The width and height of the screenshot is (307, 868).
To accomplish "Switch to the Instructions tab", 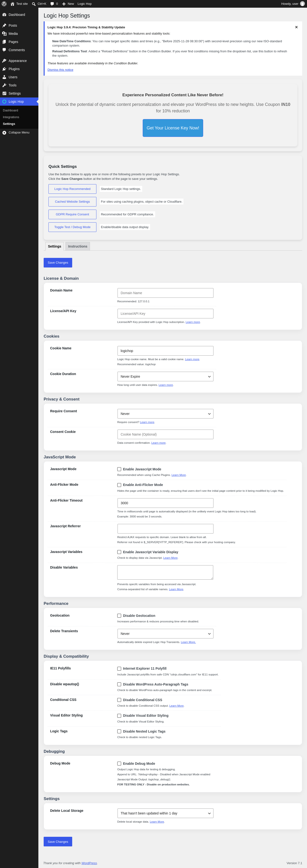I will (x=78, y=246).
